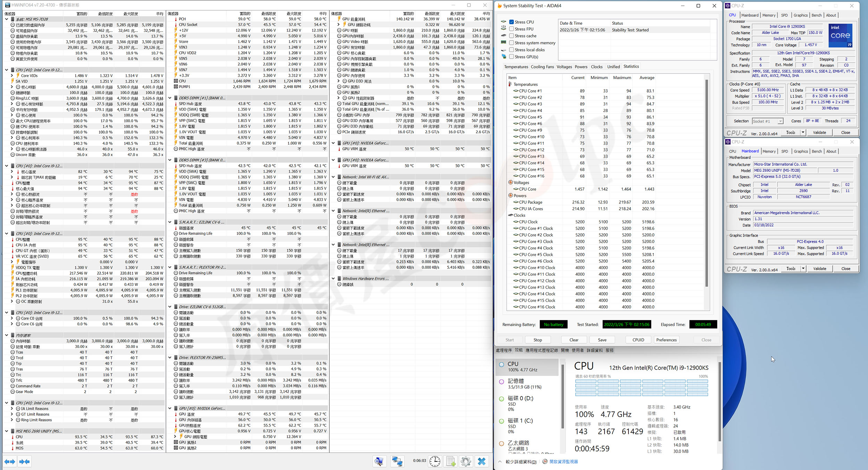Screen dimensions: 868x470
Task: Open the monitor-with-magnifier icon in HWiNFO toolbar
Action: (379, 461)
